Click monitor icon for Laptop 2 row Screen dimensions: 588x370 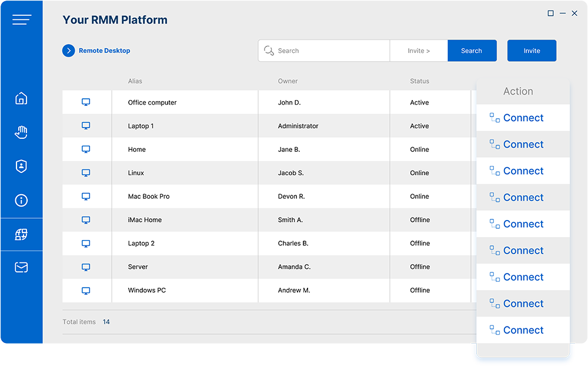(x=86, y=244)
